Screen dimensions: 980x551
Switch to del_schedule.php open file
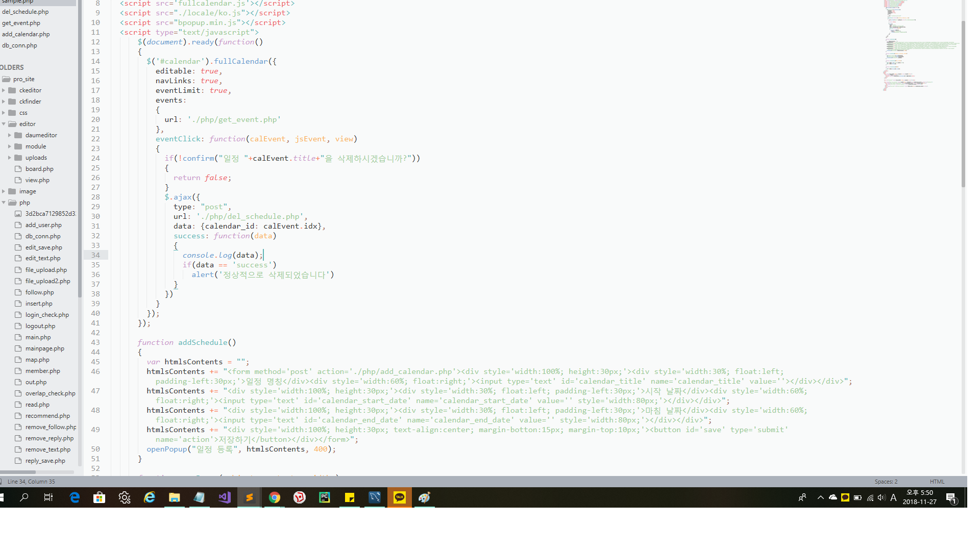click(26, 12)
